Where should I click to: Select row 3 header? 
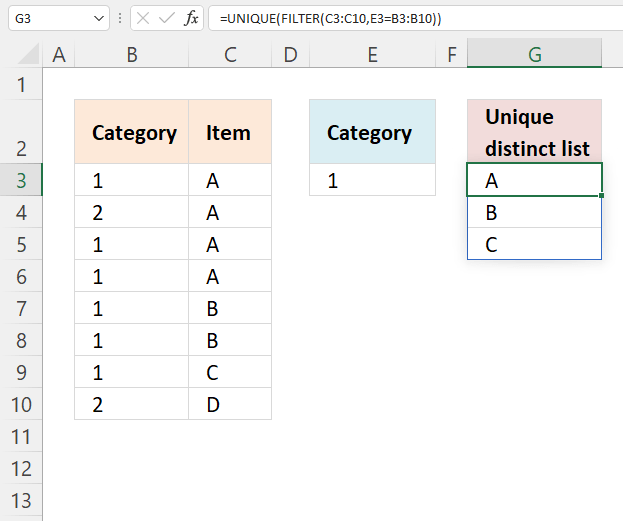[21, 180]
